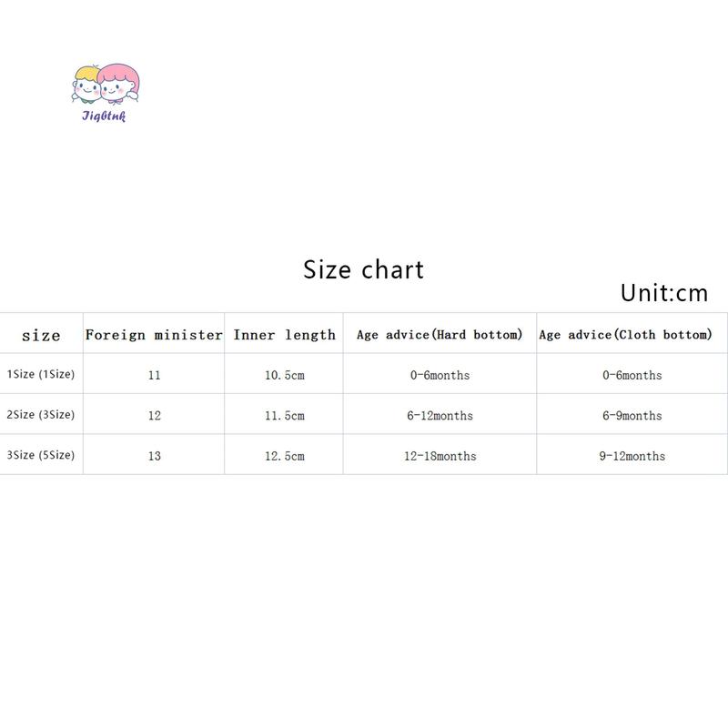Select the 11.5cm inner length cell

284,416
